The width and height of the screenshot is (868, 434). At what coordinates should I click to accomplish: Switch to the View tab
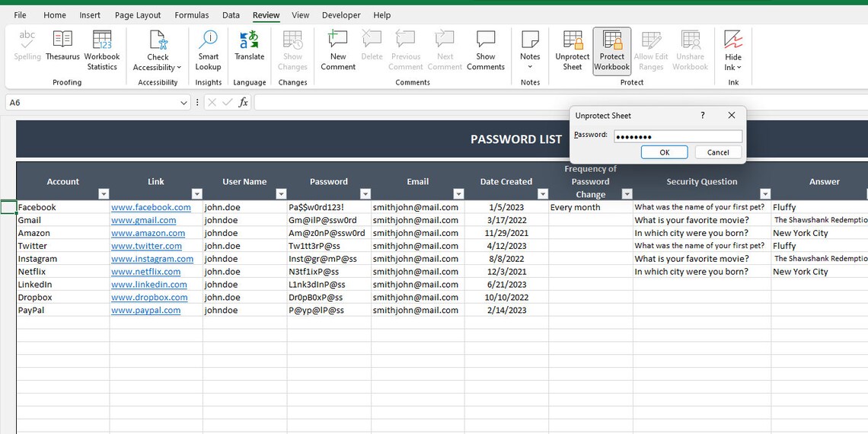[301, 15]
